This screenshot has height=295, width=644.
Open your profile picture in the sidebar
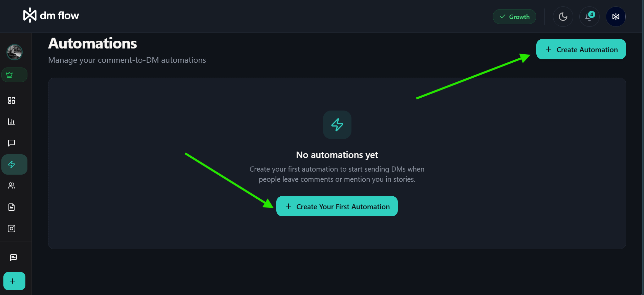pyautogui.click(x=14, y=52)
